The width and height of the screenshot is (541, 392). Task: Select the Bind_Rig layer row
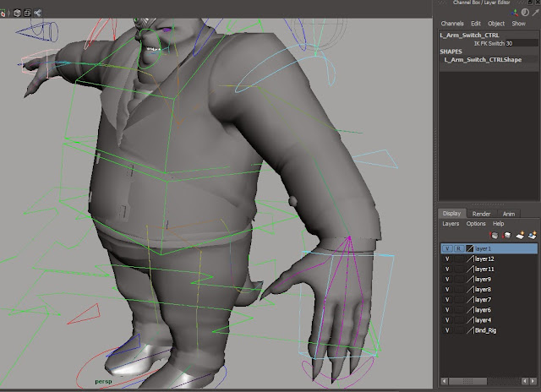click(489, 330)
